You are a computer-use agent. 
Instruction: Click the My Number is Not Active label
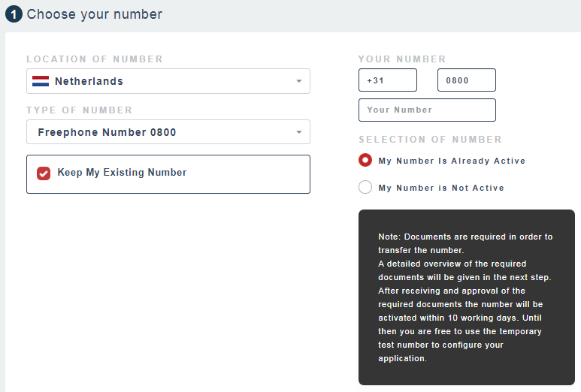tap(441, 188)
